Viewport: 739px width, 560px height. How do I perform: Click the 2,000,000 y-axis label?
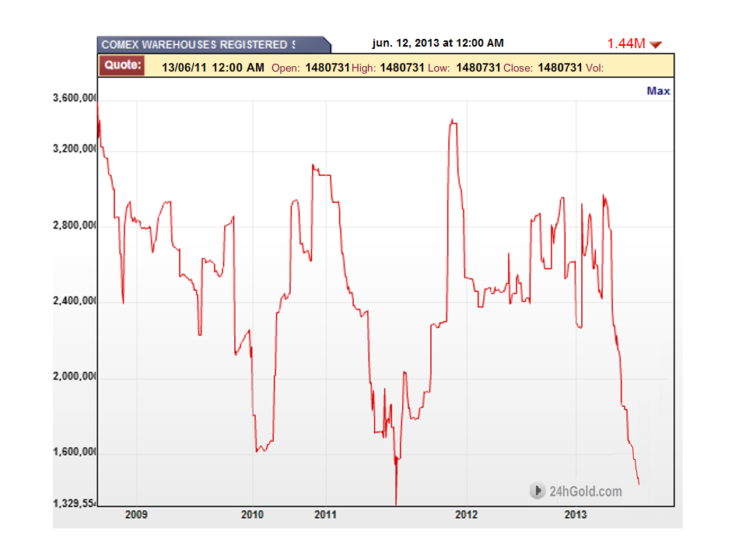(75, 376)
